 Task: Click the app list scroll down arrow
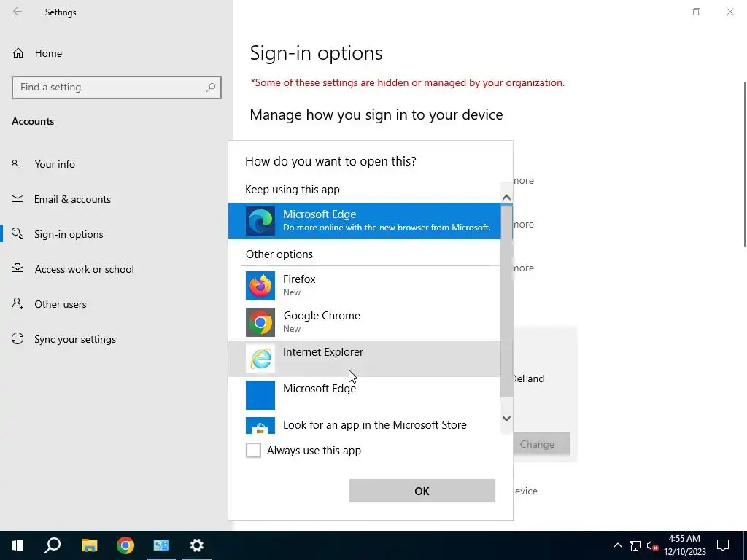(x=506, y=418)
